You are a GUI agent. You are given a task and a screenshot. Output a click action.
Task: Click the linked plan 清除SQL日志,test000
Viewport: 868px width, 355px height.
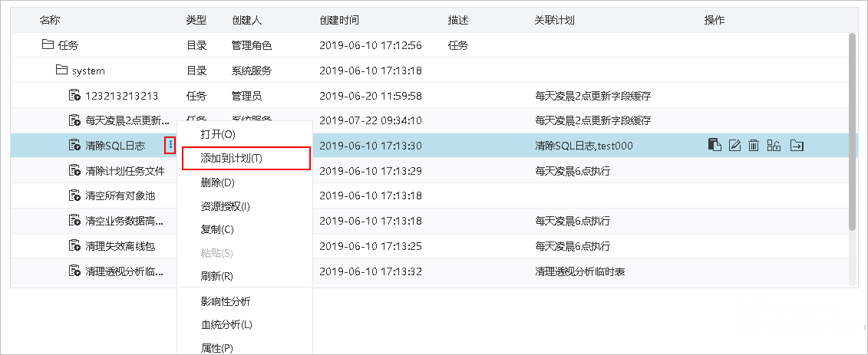coord(583,146)
